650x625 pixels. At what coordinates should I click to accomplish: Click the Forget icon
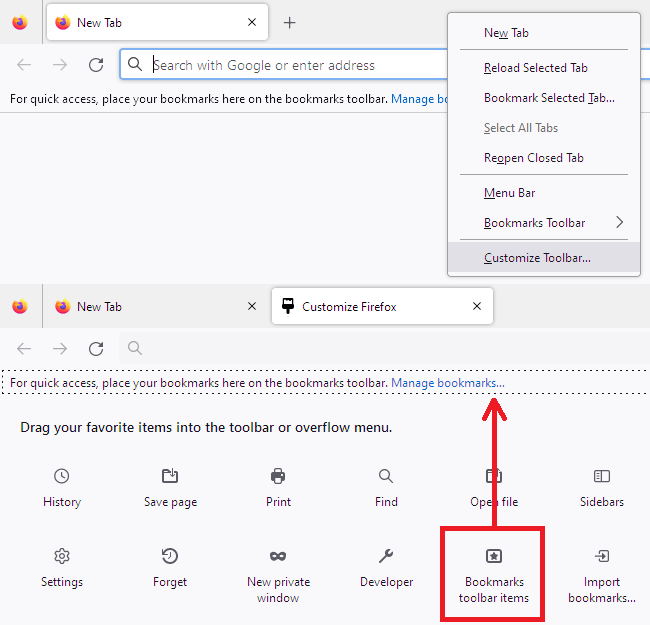pyautogui.click(x=170, y=556)
